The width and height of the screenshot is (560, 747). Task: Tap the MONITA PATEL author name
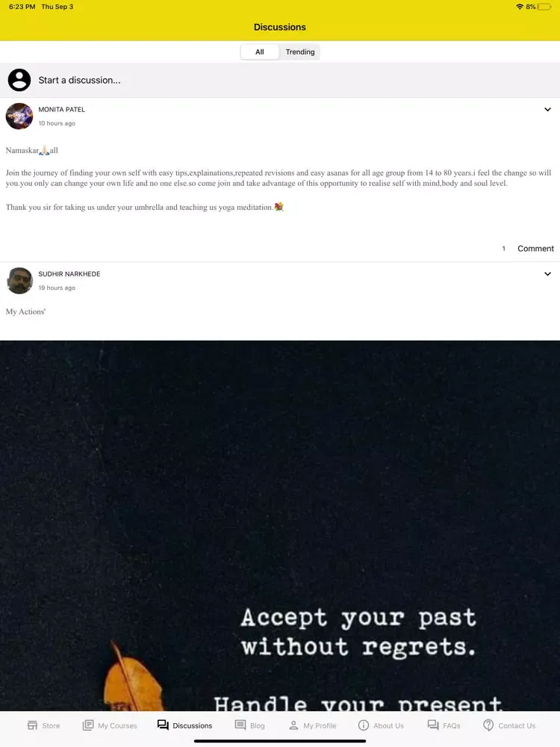click(62, 110)
